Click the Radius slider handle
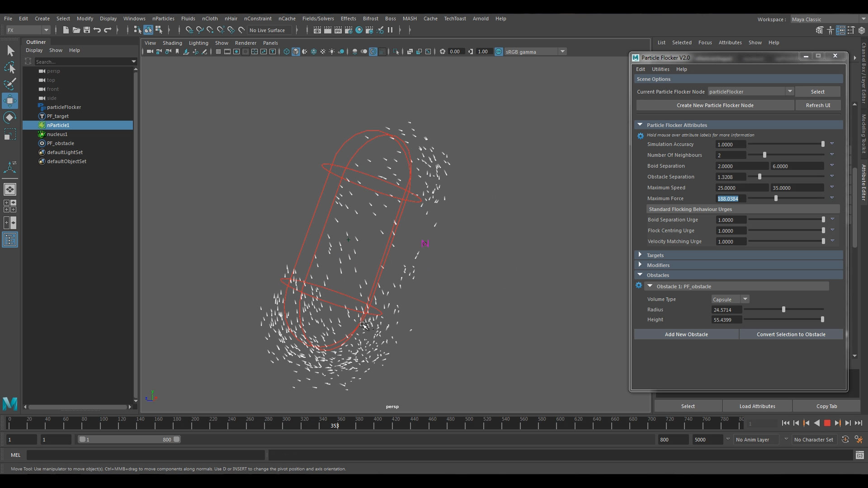Viewport: 868px width, 488px height. 783,310
